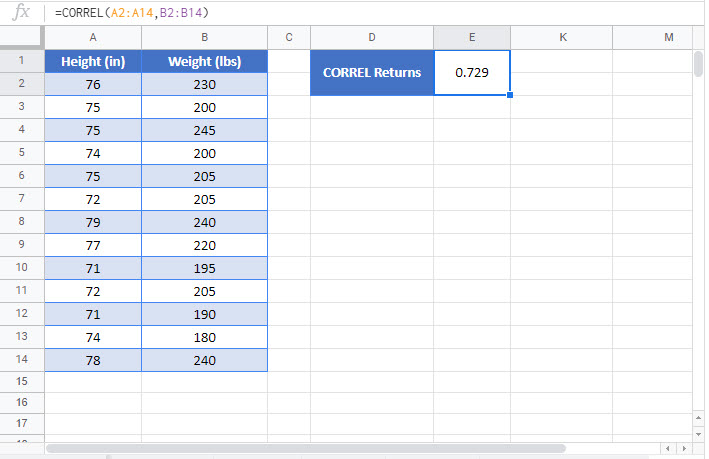This screenshot has height=459, width=709.
Task: Select row 17 header
Action: point(22,424)
